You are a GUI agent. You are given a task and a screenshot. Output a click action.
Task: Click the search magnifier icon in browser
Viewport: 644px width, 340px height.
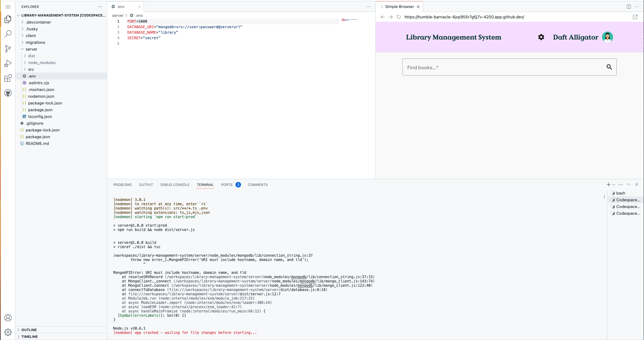tap(609, 67)
